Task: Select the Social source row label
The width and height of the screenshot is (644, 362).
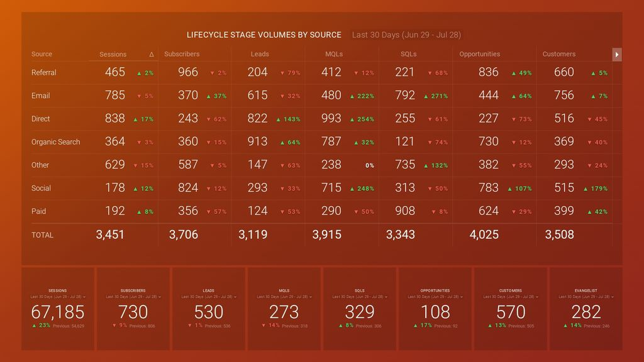Action: (x=41, y=188)
